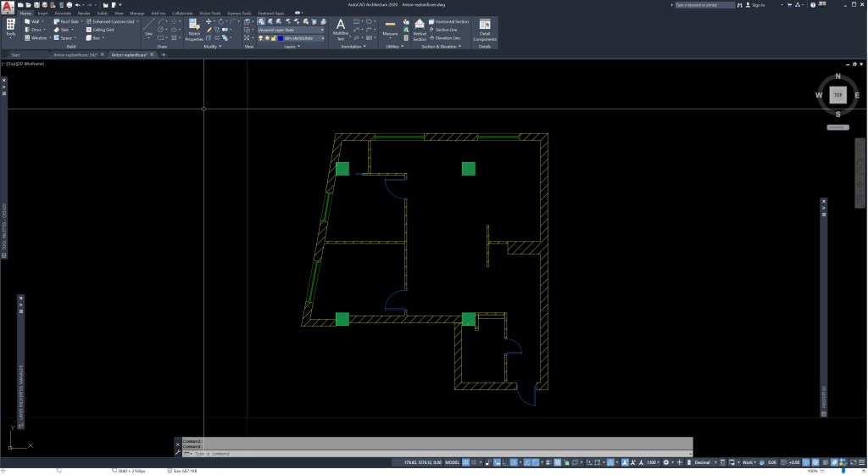
Task: Toggle MODEL space button in status bar
Action: [453, 462]
